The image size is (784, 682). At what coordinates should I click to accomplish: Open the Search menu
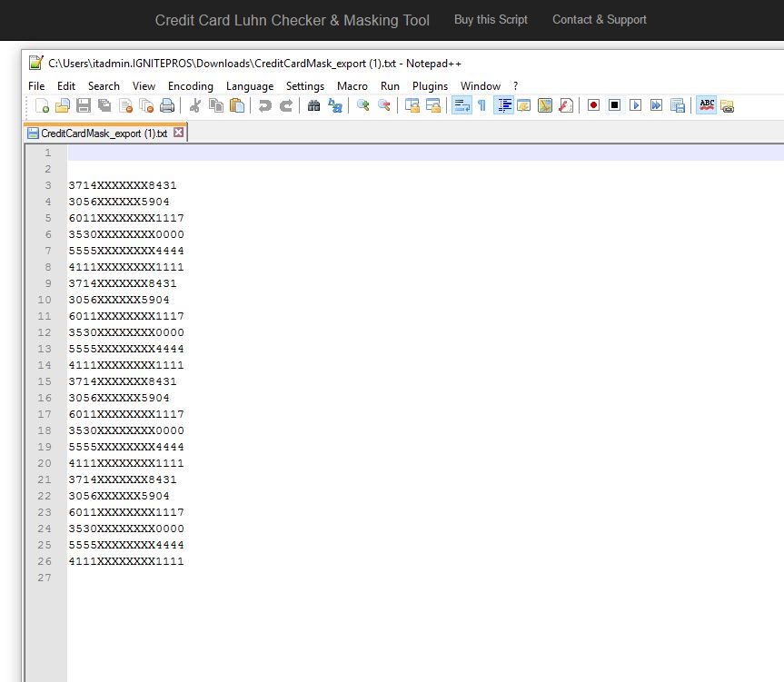(104, 86)
